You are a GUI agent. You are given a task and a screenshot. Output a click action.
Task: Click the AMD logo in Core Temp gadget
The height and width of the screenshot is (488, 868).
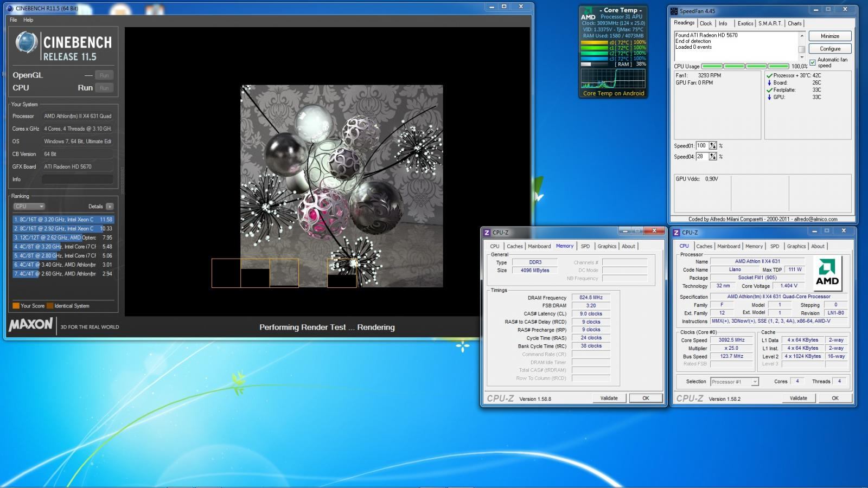[588, 14]
